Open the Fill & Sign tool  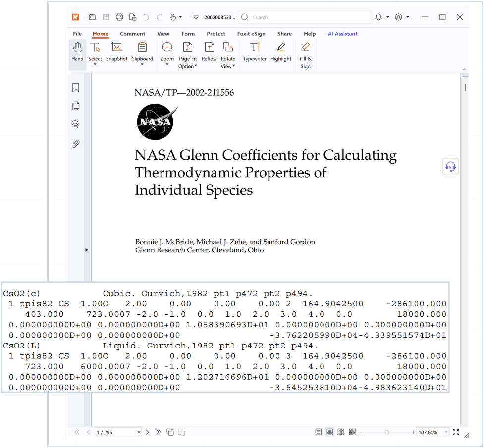(x=306, y=55)
